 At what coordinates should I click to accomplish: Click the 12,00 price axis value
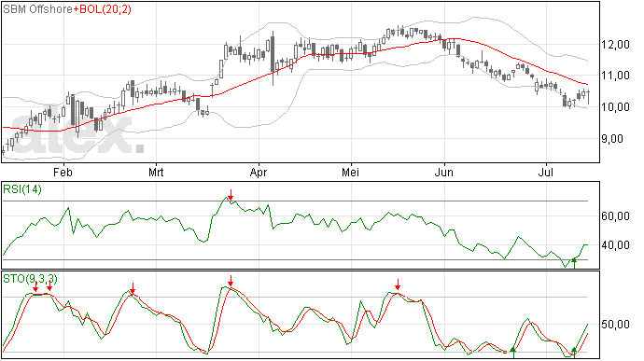point(615,45)
